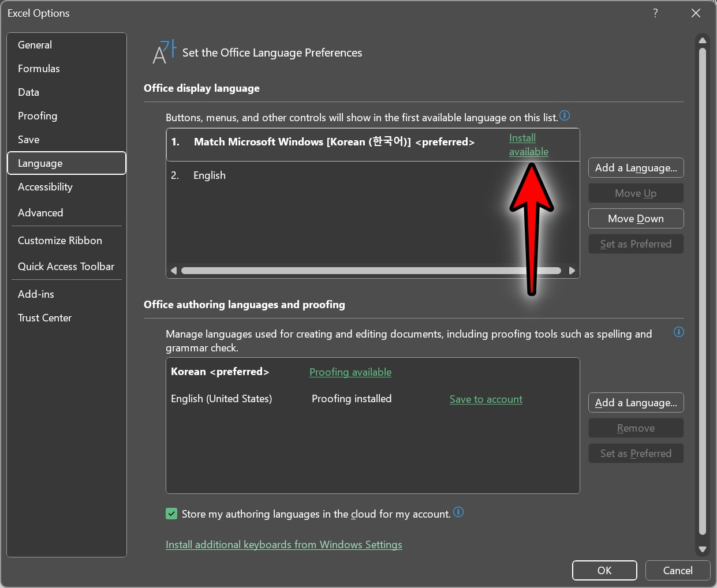Click the info icon beside display language description
The width and height of the screenshot is (717, 588).
click(x=565, y=116)
